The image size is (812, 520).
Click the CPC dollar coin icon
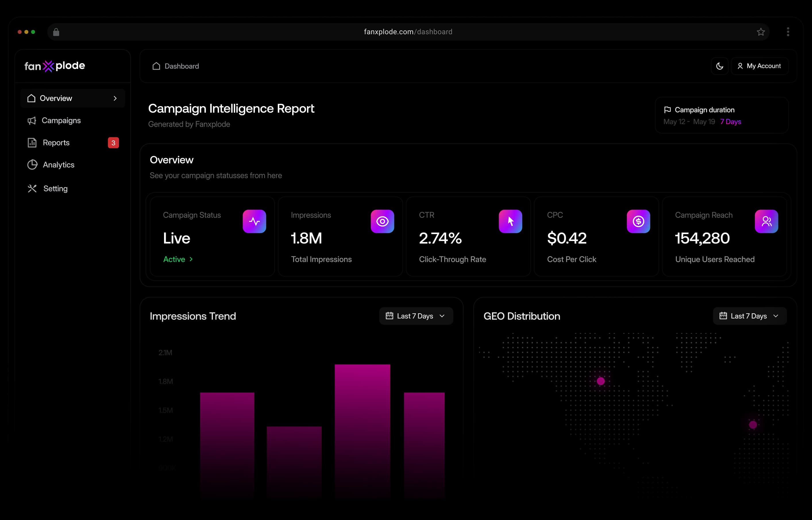coord(639,221)
